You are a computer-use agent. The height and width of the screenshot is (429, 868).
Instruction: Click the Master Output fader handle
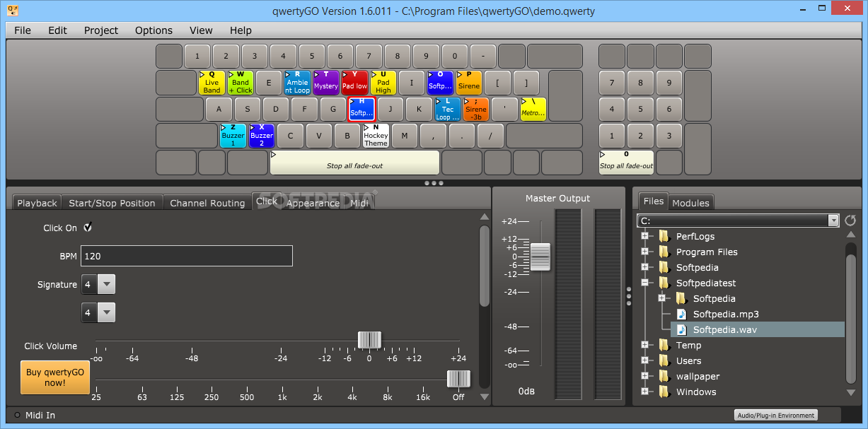point(540,257)
